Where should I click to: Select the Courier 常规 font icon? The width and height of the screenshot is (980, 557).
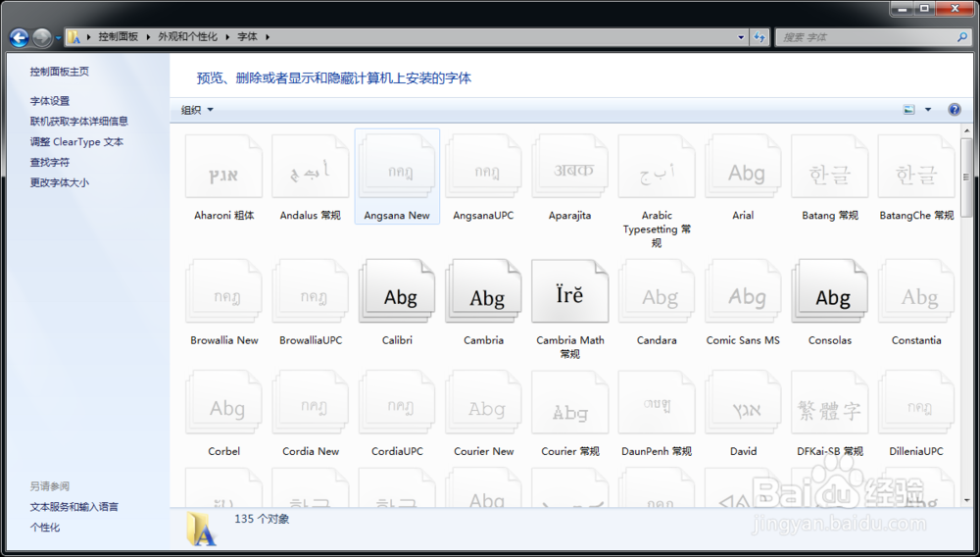tap(570, 403)
